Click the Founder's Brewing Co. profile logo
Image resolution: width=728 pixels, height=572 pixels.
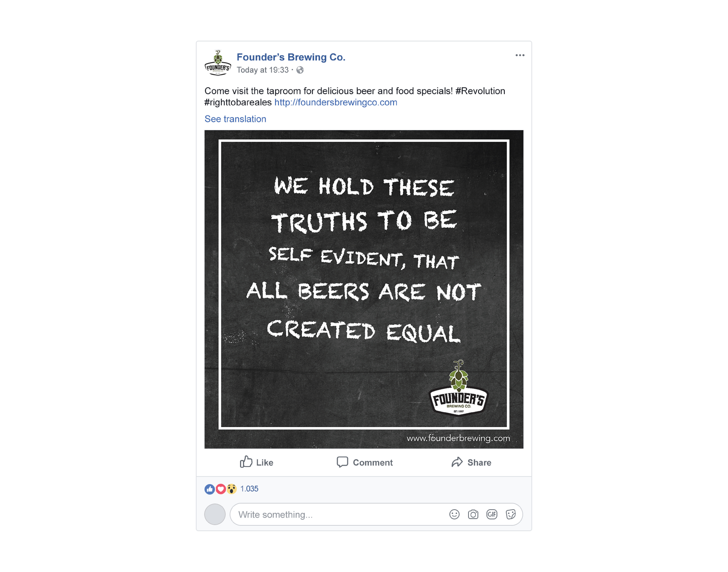218,63
